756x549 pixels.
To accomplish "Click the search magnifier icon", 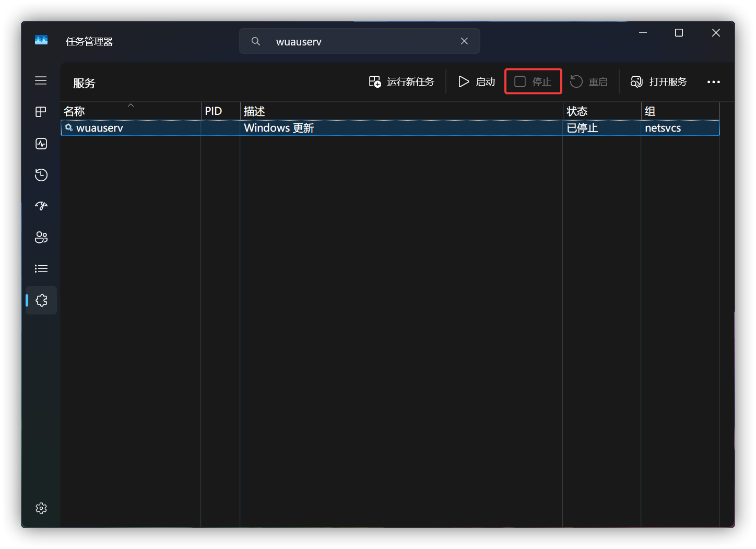I will coord(256,41).
